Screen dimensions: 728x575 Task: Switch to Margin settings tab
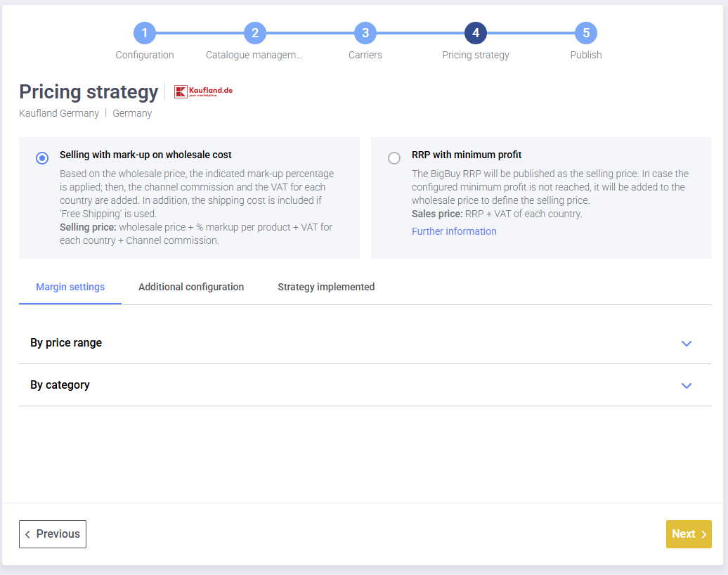(70, 287)
